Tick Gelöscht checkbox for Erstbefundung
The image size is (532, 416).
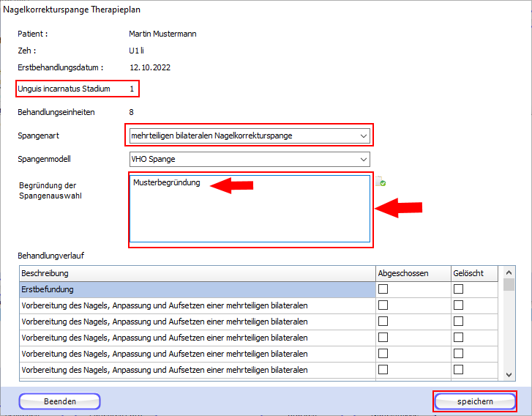(x=459, y=289)
